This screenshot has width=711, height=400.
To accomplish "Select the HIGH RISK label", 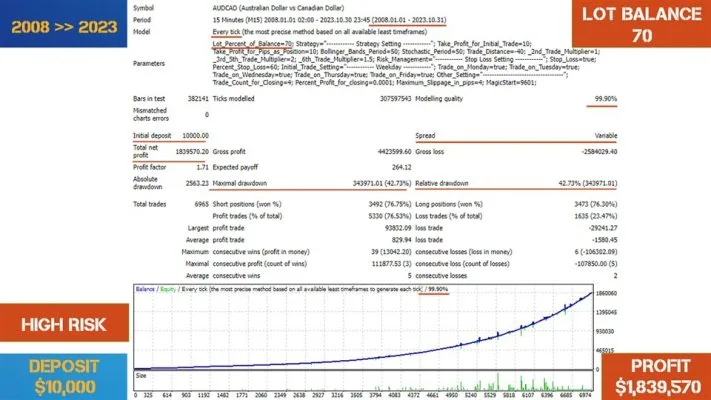I will (x=64, y=322).
